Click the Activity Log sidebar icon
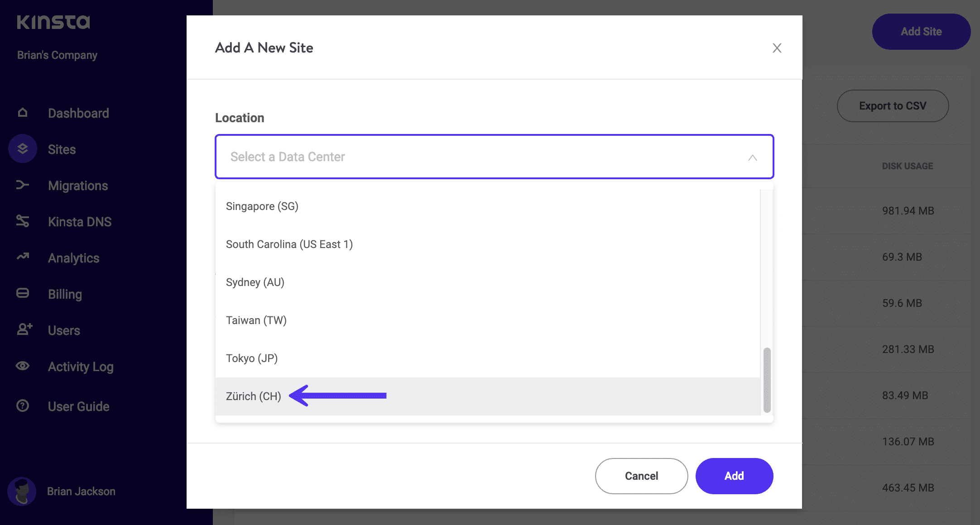The height and width of the screenshot is (525, 980). tap(23, 366)
